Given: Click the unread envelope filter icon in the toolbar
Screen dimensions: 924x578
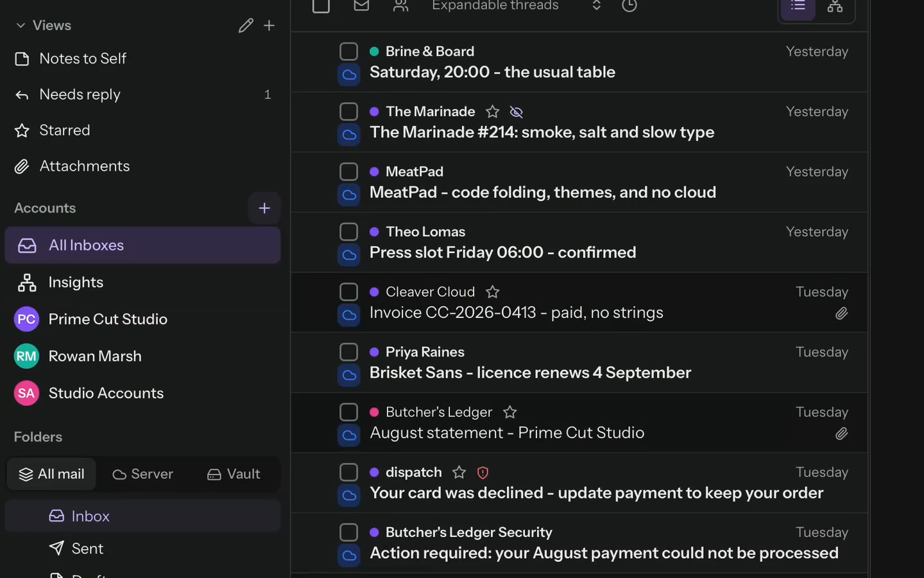Looking at the screenshot, I should tap(362, 5).
